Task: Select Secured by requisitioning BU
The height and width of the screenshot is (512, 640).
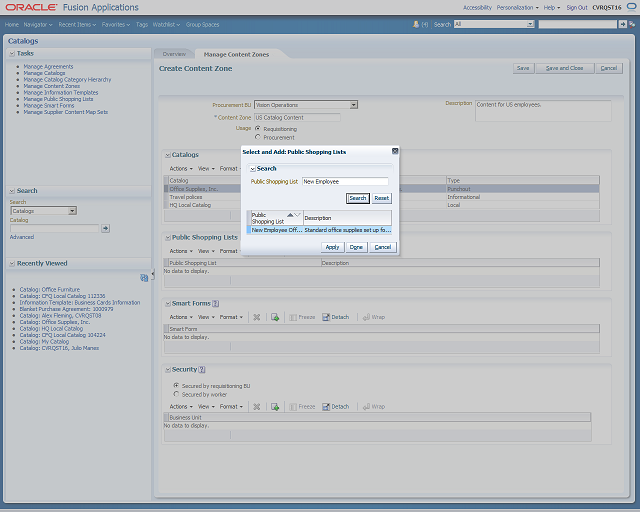Action: point(176,385)
